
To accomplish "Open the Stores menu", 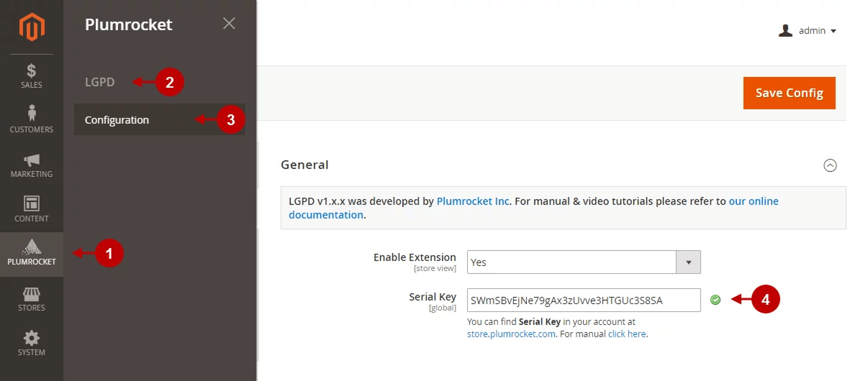I will point(32,299).
